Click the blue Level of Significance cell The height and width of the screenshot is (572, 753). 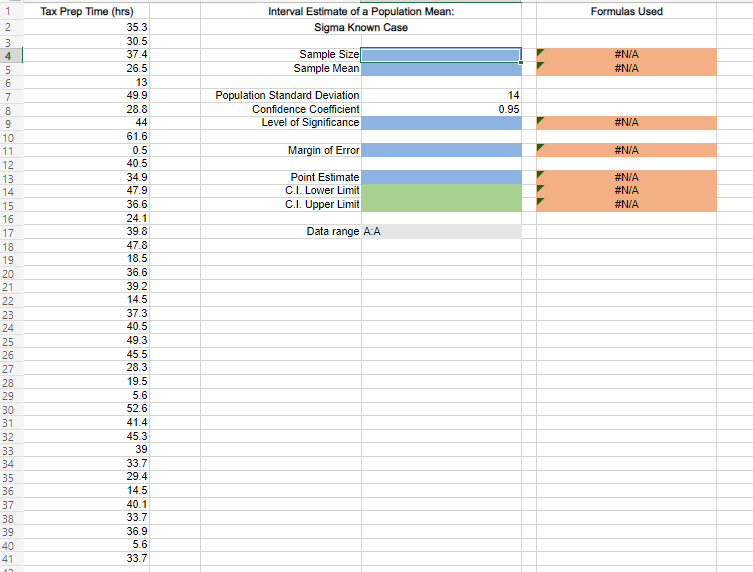pos(441,123)
